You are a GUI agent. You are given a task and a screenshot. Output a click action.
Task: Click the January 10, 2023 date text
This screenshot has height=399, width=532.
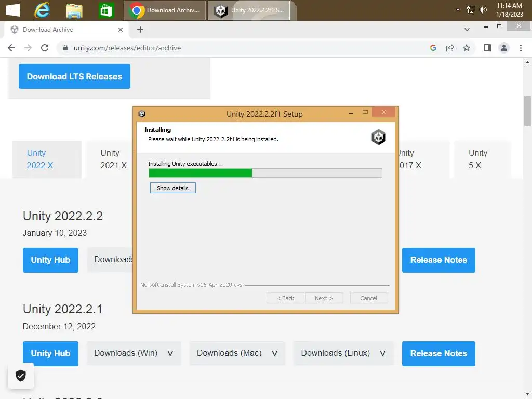pyautogui.click(x=55, y=233)
